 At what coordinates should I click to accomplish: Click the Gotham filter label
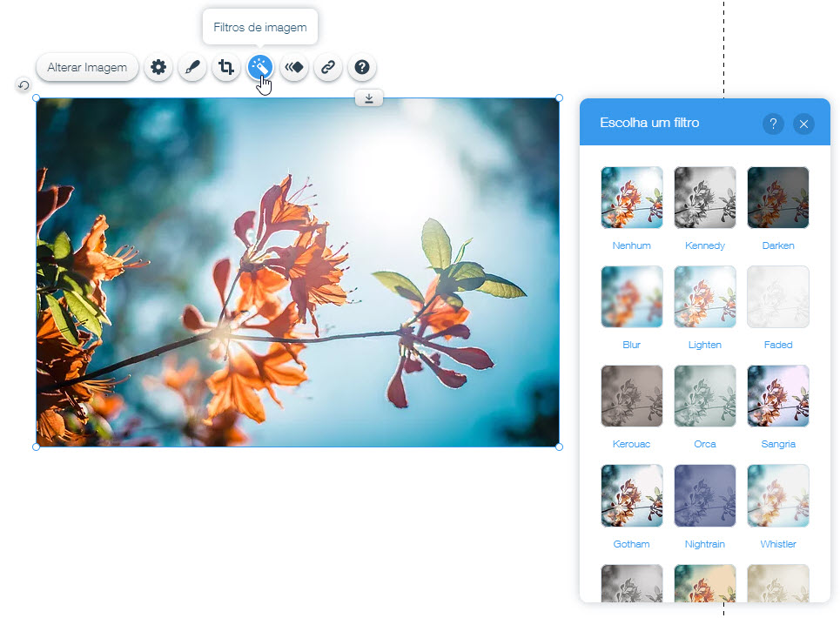point(631,544)
